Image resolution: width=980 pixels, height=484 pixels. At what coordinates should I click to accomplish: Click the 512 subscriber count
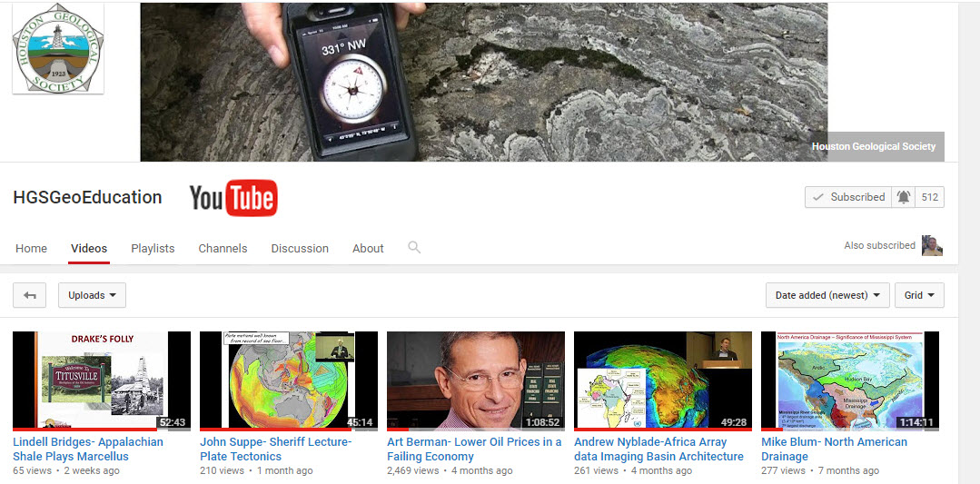coord(929,197)
